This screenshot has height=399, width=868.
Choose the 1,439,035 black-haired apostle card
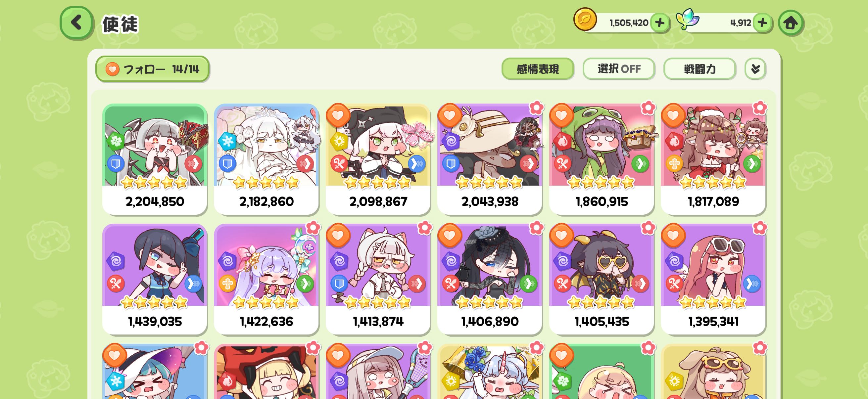[x=155, y=279]
